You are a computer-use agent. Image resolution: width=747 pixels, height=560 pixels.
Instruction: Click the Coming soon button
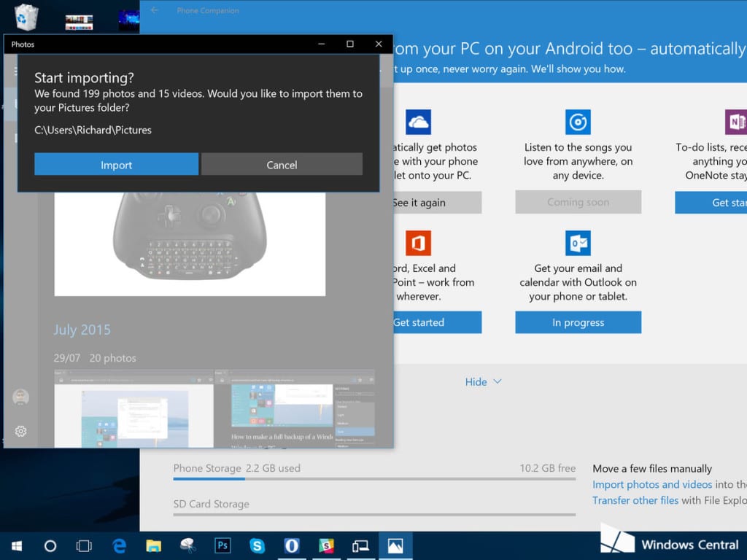pyautogui.click(x=578, y=203)
